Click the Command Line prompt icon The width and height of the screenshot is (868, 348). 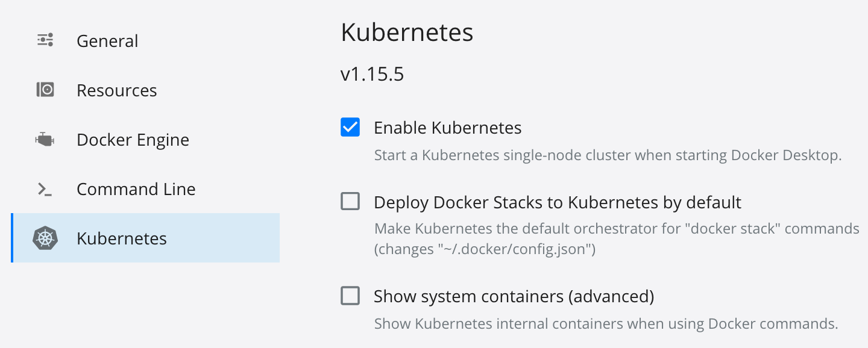[45, 189]
